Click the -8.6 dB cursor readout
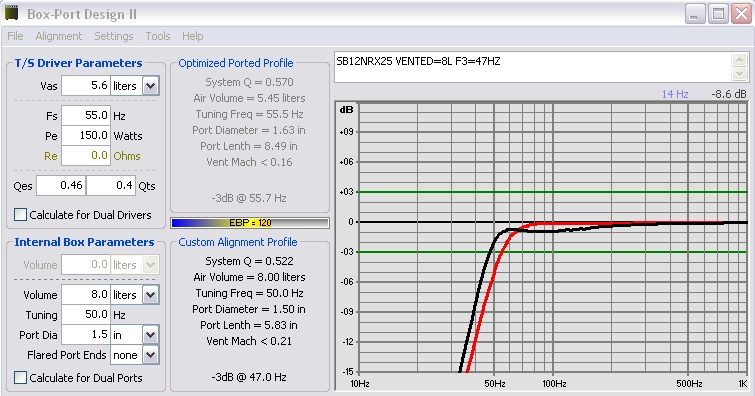This screenshot has width=755, height=396. (x=729, y=94)
